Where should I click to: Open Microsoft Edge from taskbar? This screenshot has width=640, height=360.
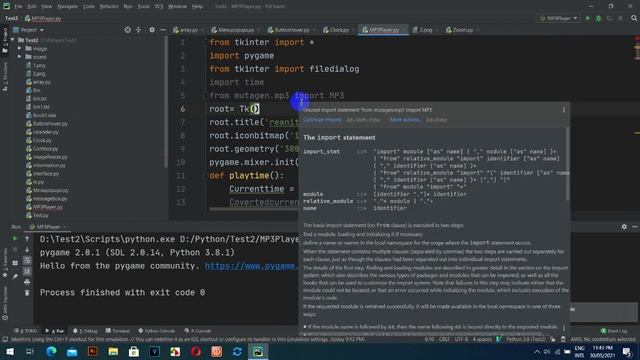51,351
